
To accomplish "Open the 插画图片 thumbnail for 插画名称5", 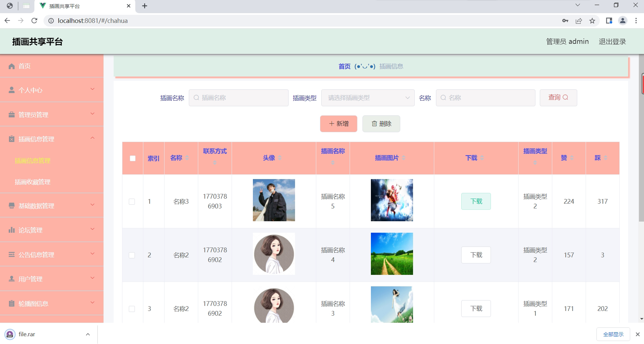I will [392, 200].
